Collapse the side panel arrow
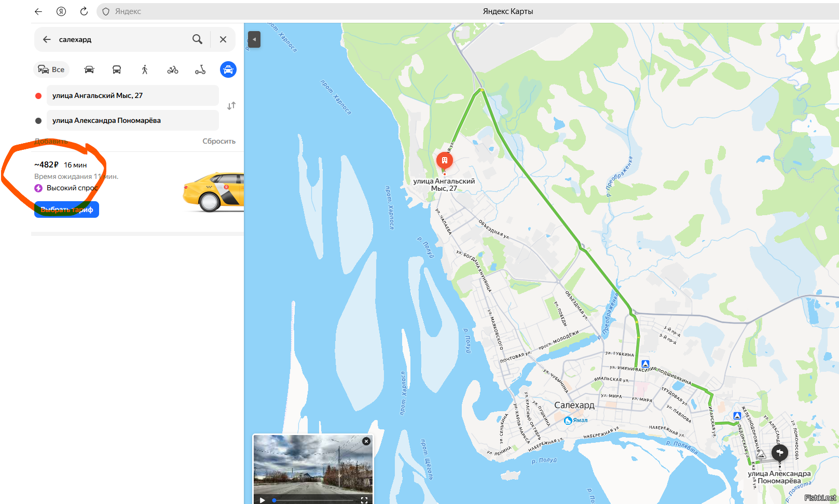Image resolution: width=839 pixels, height=504 pixels. point(254,39)
